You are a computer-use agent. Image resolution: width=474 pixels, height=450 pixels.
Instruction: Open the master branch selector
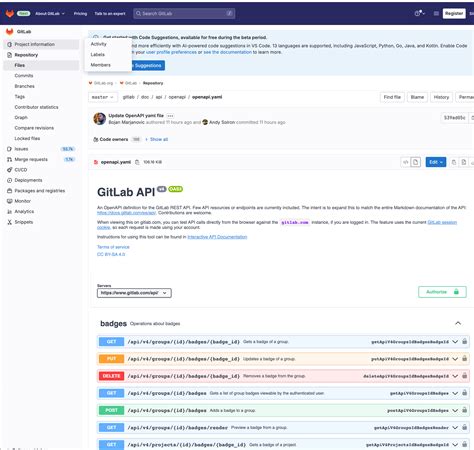coord(103,97)
